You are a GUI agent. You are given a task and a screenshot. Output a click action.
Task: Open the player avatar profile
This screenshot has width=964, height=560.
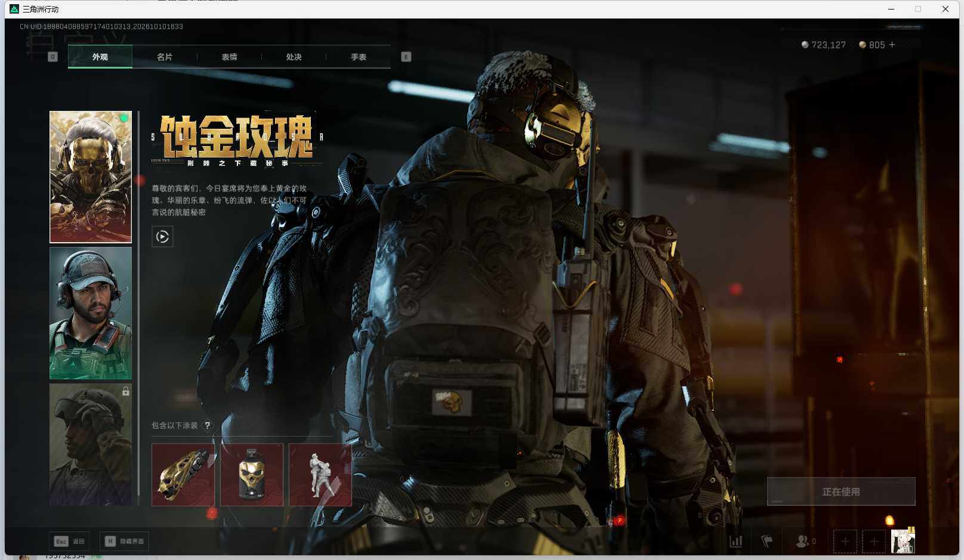(x=903, y=541)
